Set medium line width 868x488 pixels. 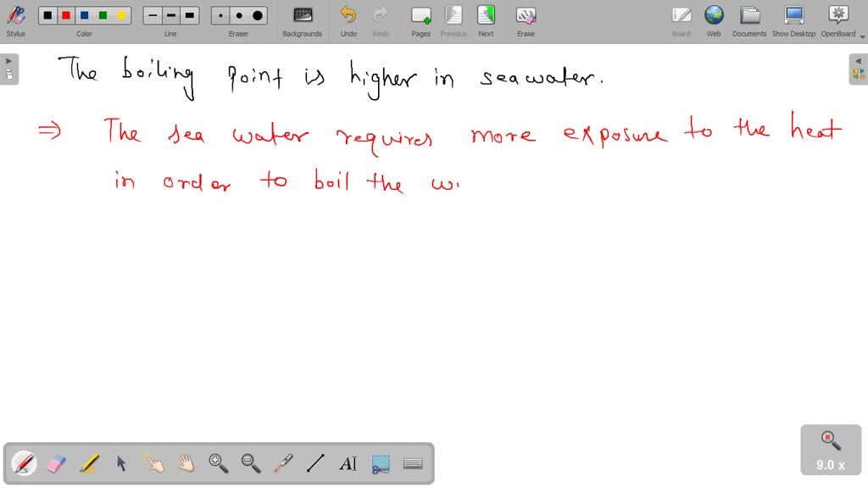[x=171, y=15]
